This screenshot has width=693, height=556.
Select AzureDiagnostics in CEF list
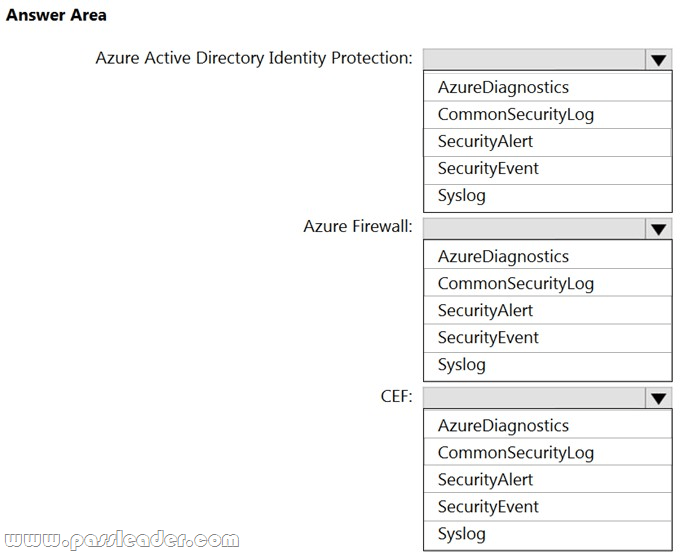[x=548, y=426]
